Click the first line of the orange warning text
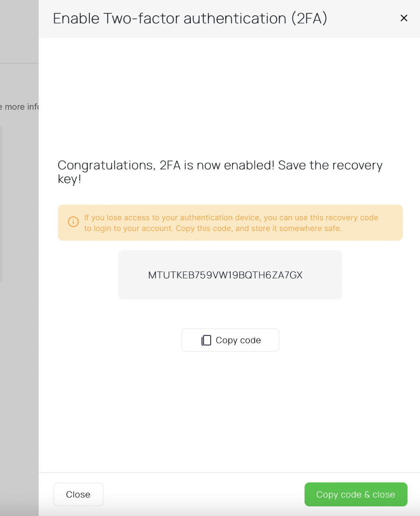The image size is (420, 516). click(231, 218)
